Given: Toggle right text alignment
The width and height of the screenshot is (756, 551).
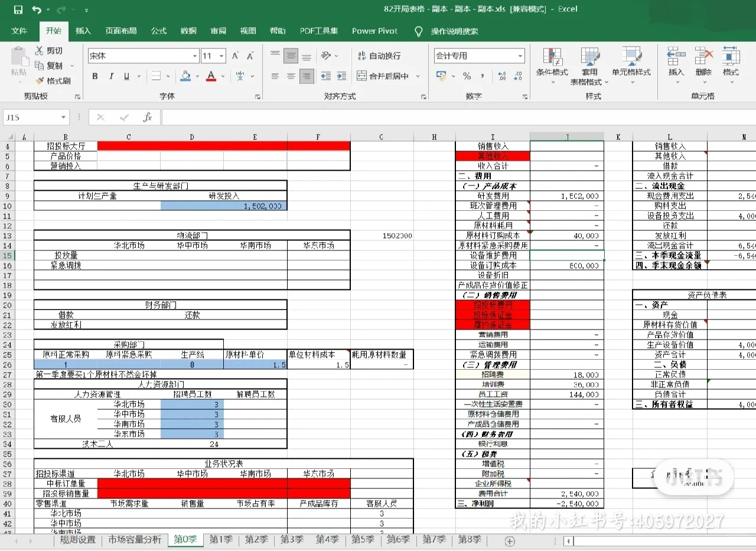Looking at the screenshot, I should [307, 76].
